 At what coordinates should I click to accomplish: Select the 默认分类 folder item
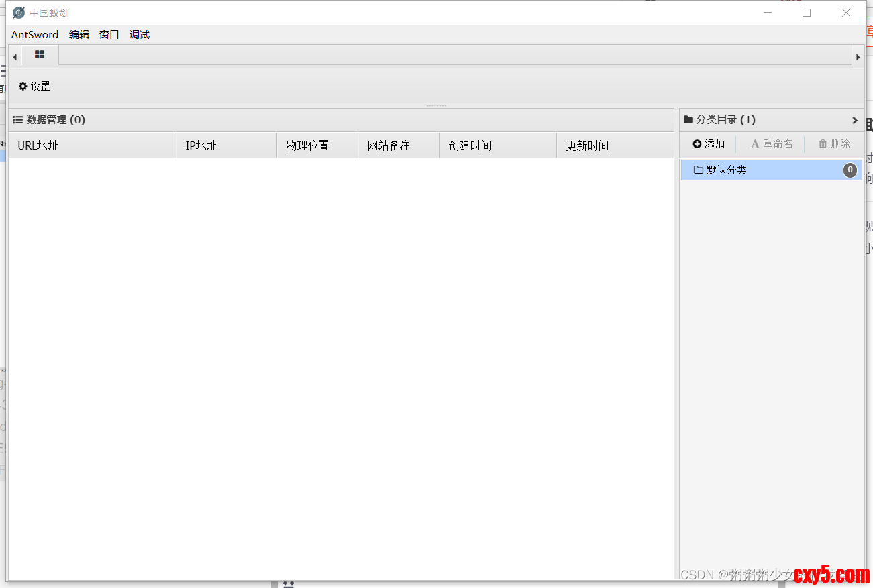click(x=726, y=170)
